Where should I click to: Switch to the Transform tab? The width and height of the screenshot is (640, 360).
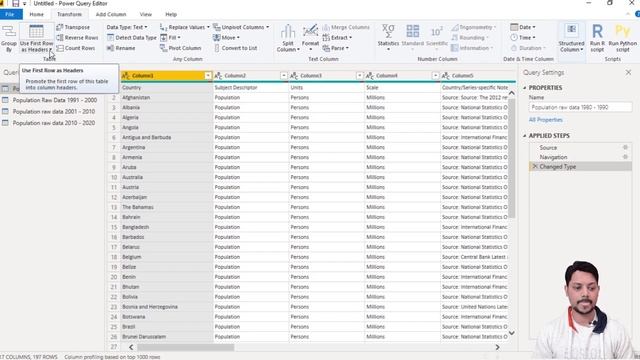tap(69, 14)
